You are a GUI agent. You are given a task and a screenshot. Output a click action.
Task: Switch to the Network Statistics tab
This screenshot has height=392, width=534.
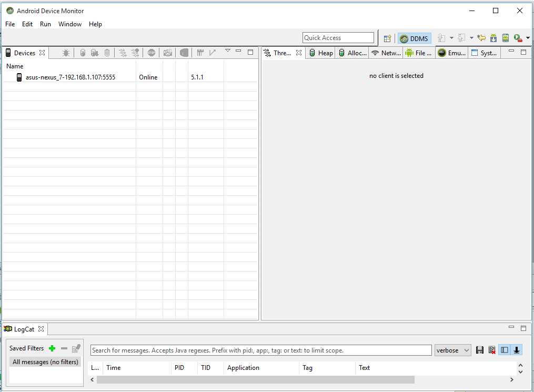(386, 53)
